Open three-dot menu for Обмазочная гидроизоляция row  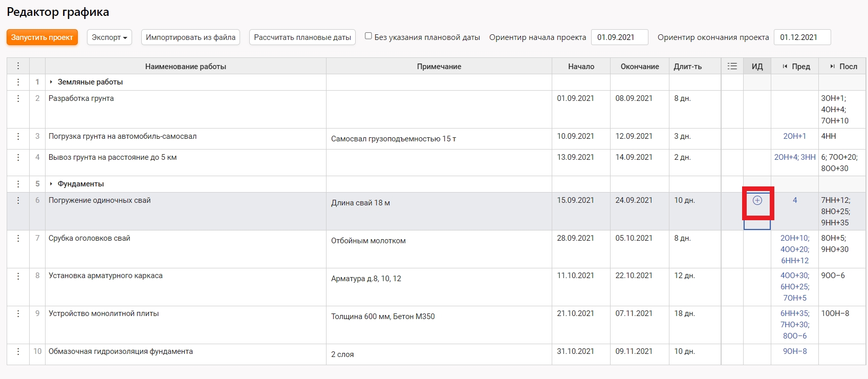[18, 351]
